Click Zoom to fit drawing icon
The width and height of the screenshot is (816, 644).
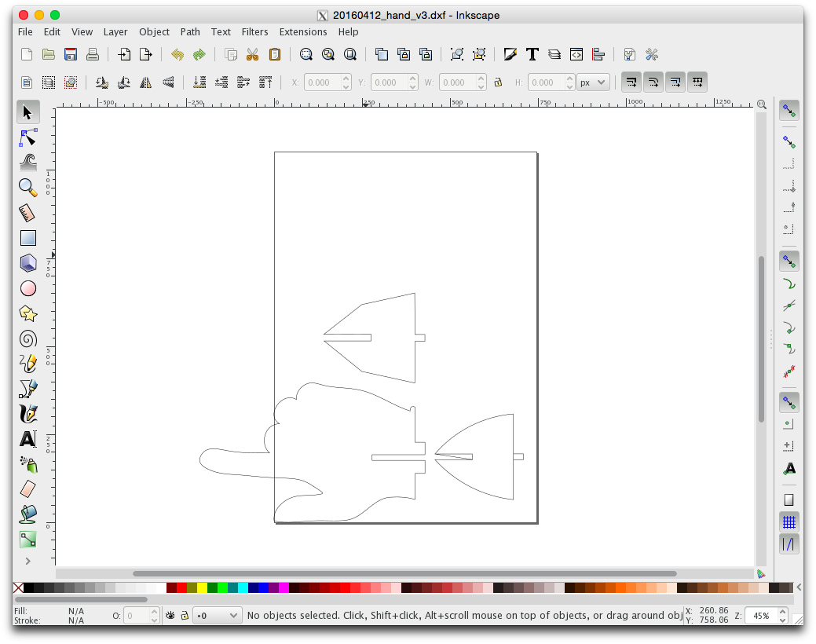tap(327, 54)
